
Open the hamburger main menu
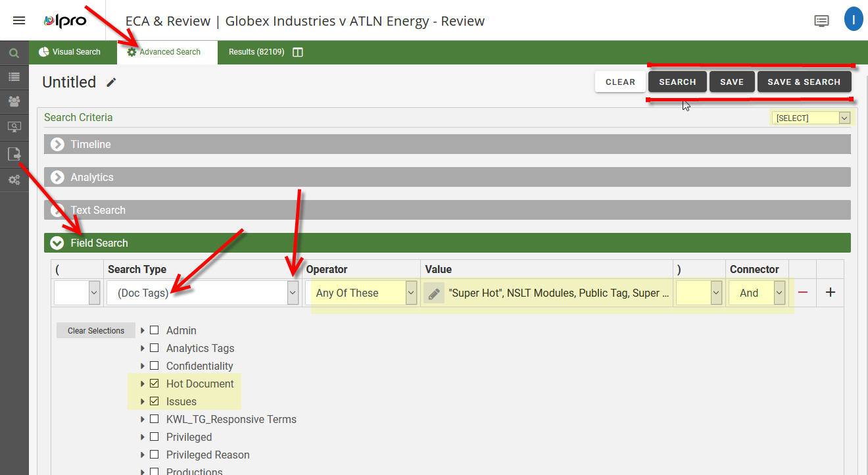click(19, 20)
